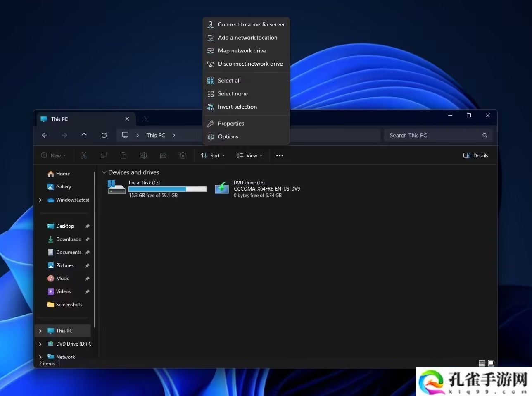Open a new tab with plus
This screenshot has height=396, width=532.
tap(145, 119)
